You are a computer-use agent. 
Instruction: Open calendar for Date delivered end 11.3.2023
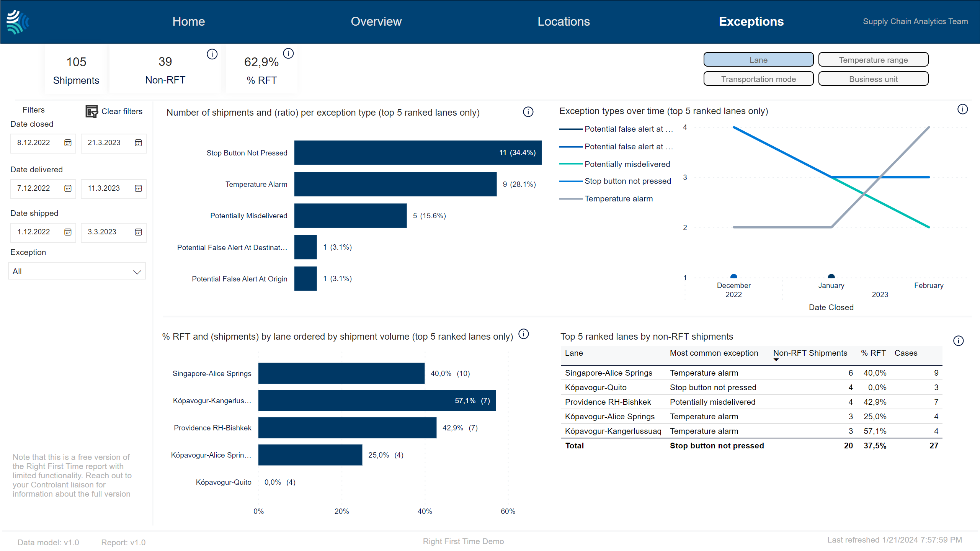[x=138, y=188]
